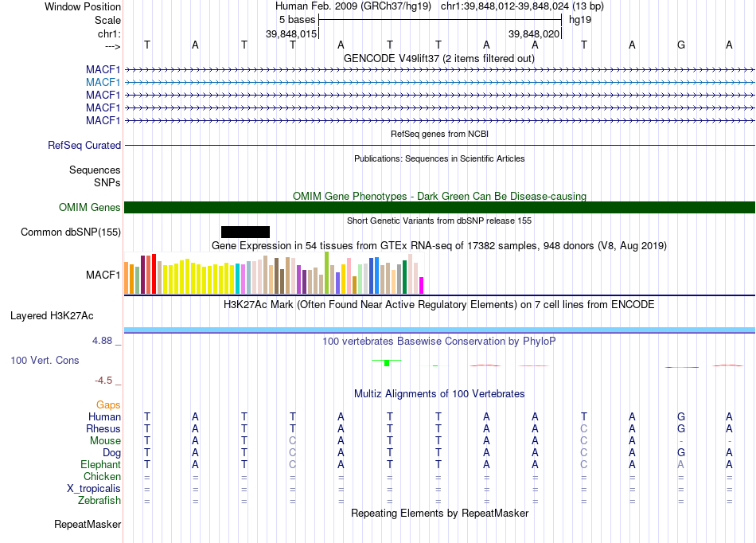Click the tallest yellow-green GTEx bar
This screenshot has width=756, height=543.
(326, 273)
